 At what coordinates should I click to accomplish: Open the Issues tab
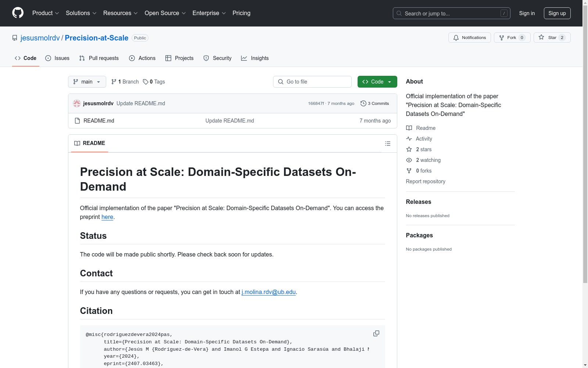click(57, 58)
